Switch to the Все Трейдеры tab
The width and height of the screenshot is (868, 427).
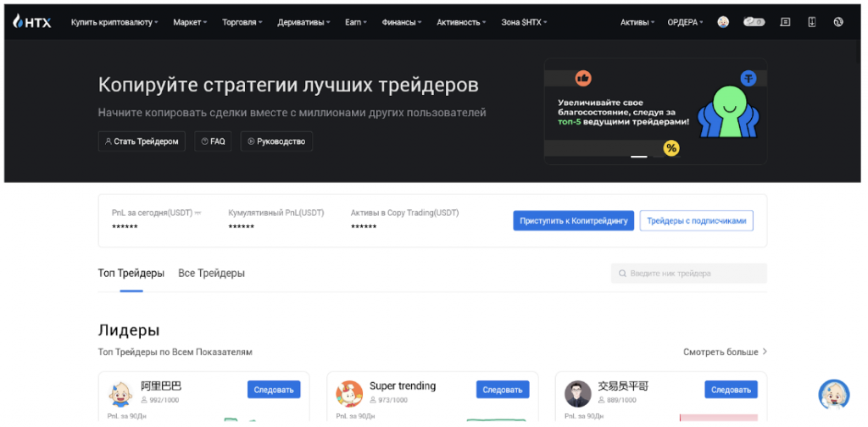pyautogui.click(x=211, y=274)
